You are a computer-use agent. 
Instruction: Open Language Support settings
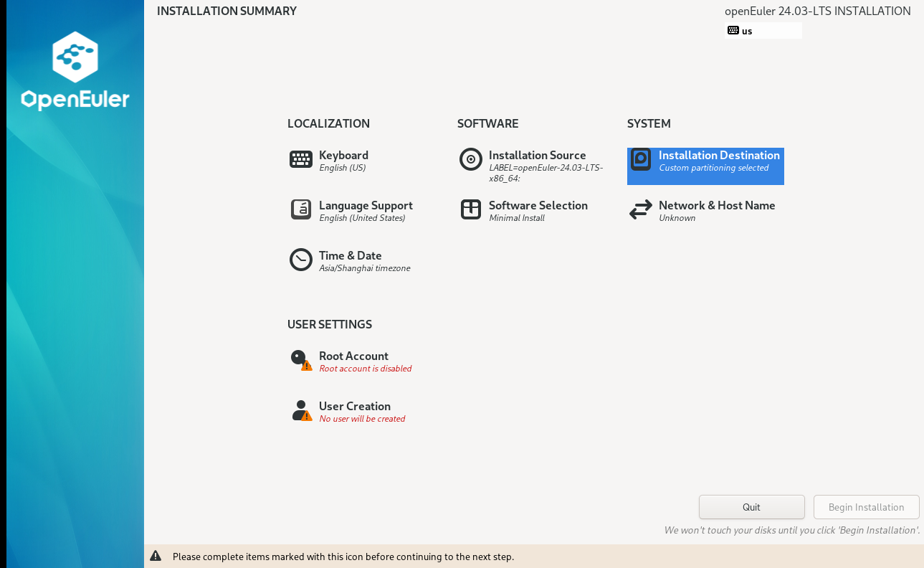click(x=351, y=211)
